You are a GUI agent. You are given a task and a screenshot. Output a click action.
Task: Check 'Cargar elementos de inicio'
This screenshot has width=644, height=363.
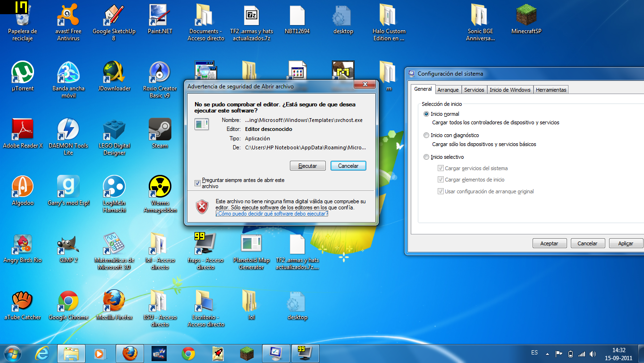pos(441,180)
